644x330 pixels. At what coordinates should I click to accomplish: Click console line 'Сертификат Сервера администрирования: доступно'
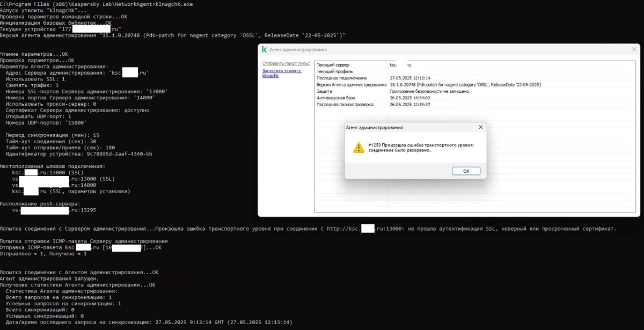coord(77,110)
